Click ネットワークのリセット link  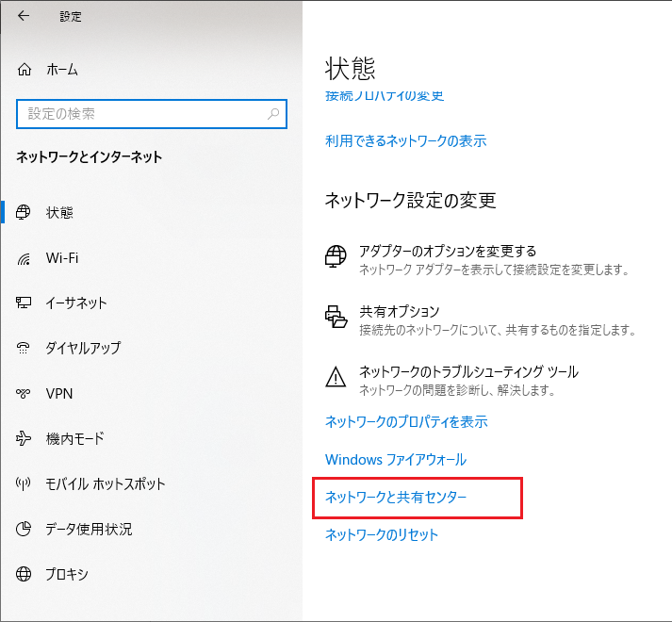382,535
